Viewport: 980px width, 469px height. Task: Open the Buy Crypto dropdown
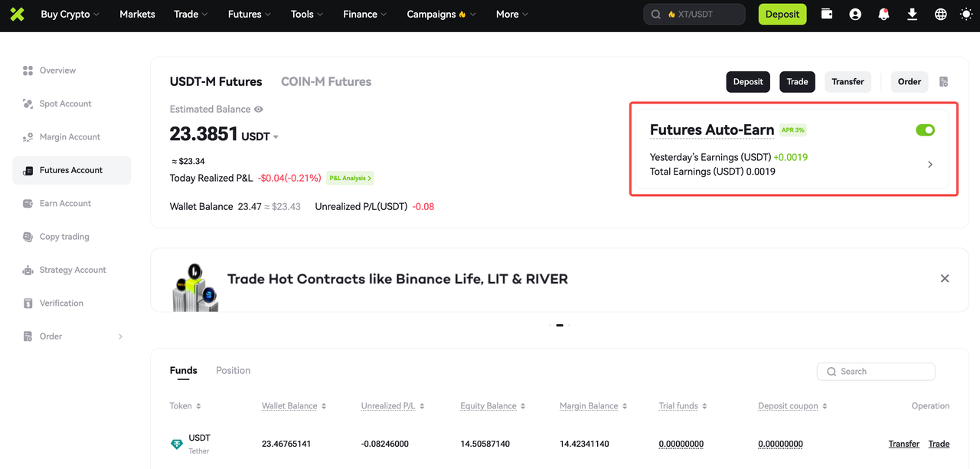pyautogui.click(x=70, y=15)
